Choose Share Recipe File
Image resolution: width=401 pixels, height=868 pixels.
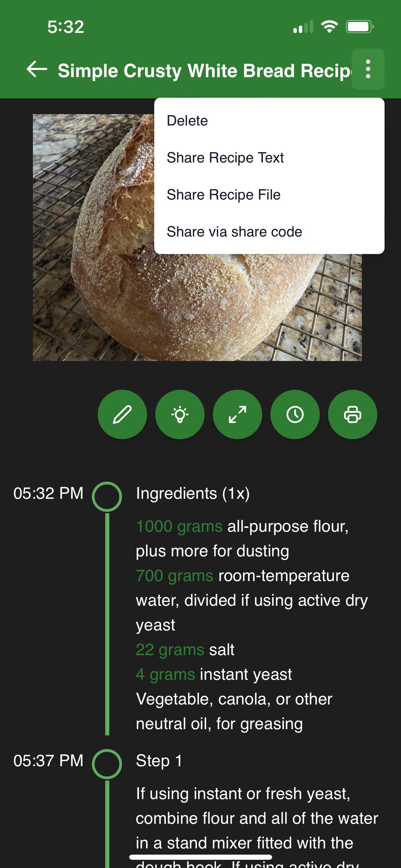(x=269, y=195)
